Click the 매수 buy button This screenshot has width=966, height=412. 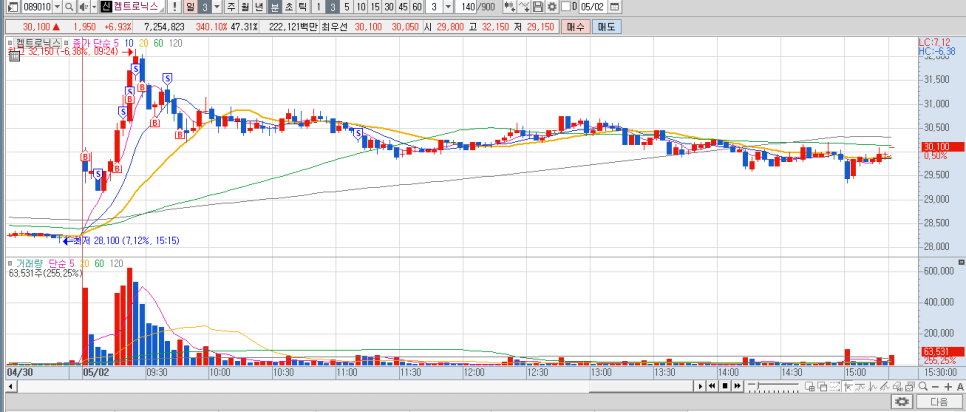[575, 26]
